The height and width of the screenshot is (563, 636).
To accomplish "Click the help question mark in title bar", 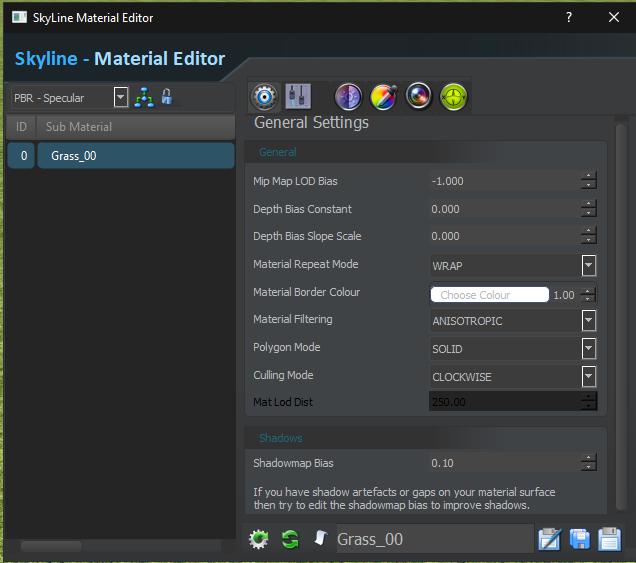I will click(569, 17).
